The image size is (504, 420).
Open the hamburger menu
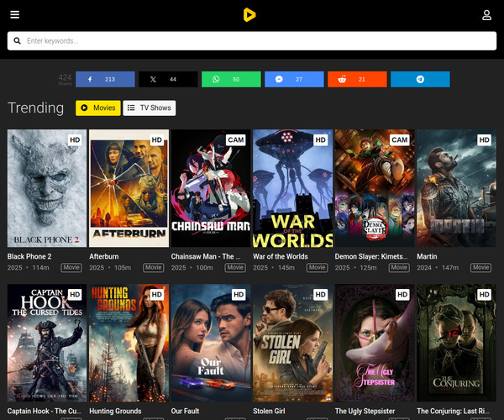tap(15, 15)
